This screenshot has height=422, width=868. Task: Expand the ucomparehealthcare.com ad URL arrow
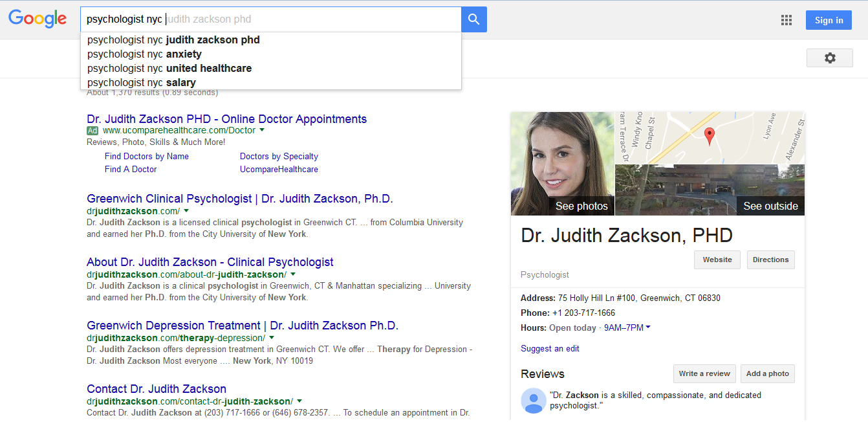[262, 130]
